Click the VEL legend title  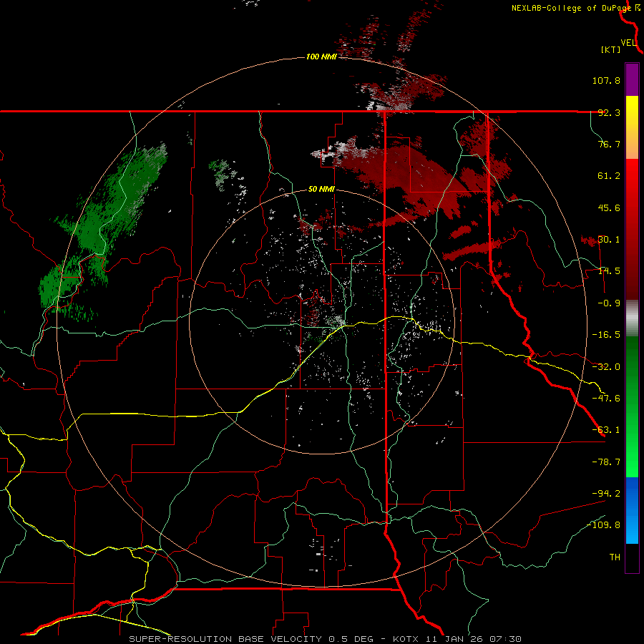click(x=628, y=42)
